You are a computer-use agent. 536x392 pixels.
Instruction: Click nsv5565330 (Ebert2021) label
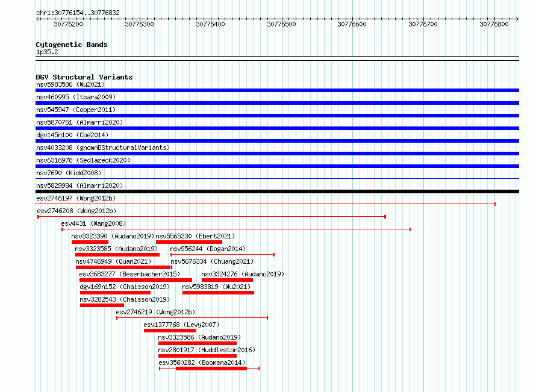(195, 236)
